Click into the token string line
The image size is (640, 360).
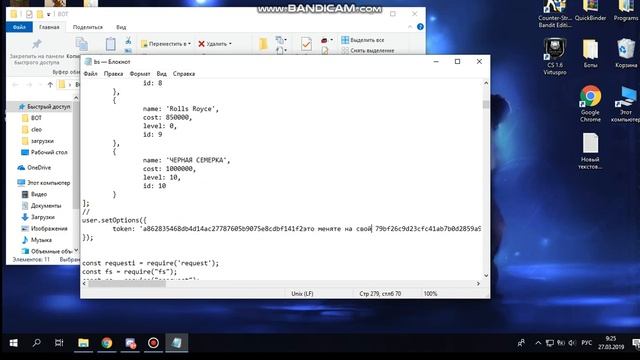tap(297, 229)
